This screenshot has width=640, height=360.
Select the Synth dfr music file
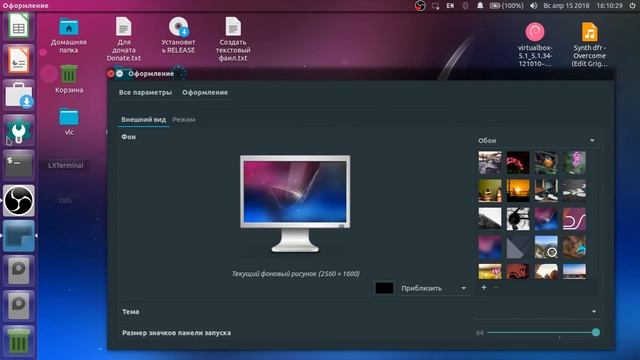(x=589, y=44)
